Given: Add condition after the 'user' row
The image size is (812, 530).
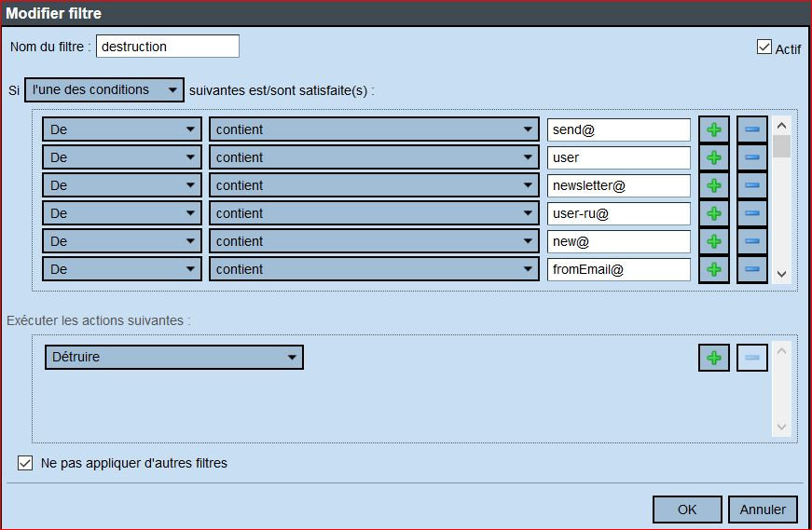Looking at the screenshot, I should coord(713,157).
